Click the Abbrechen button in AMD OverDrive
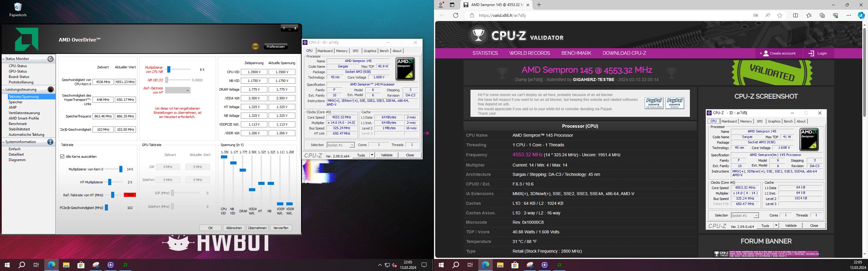The width and height of the screenshot is (868, 271). 234,228
